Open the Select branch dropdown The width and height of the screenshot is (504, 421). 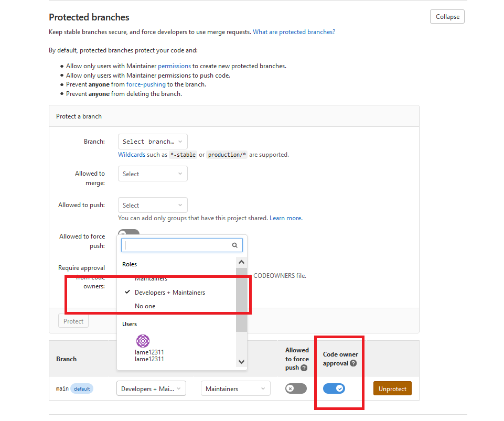(x=153, y=142)
